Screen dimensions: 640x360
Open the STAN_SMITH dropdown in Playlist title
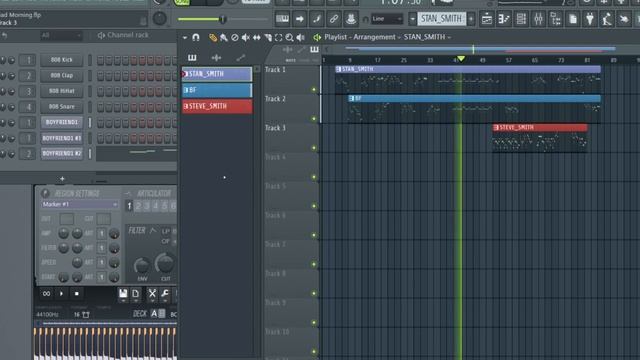[x=427, y=37]
